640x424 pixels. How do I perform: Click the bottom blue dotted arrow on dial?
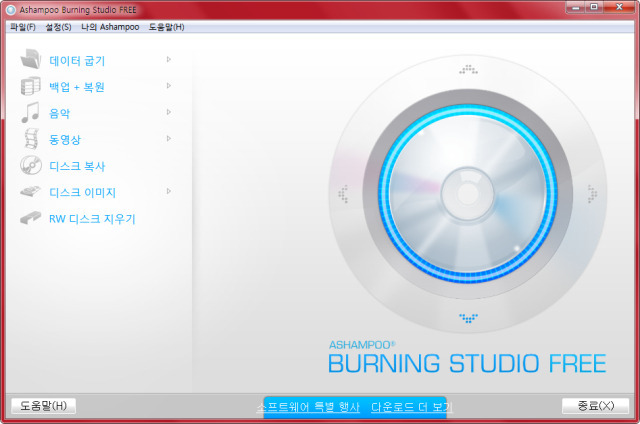(468, 318)
